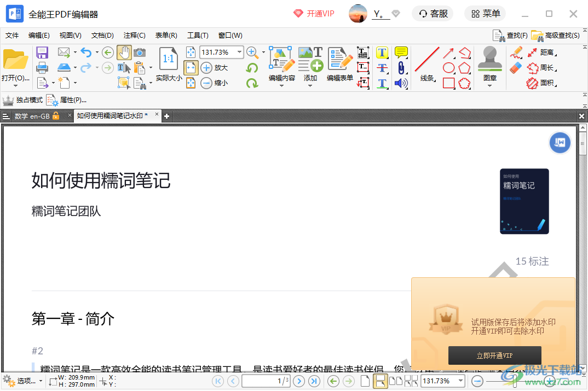Viewport: 588px width, 391px height.
Task: Open the 工具(T) menu
Action: pos(198,35)
